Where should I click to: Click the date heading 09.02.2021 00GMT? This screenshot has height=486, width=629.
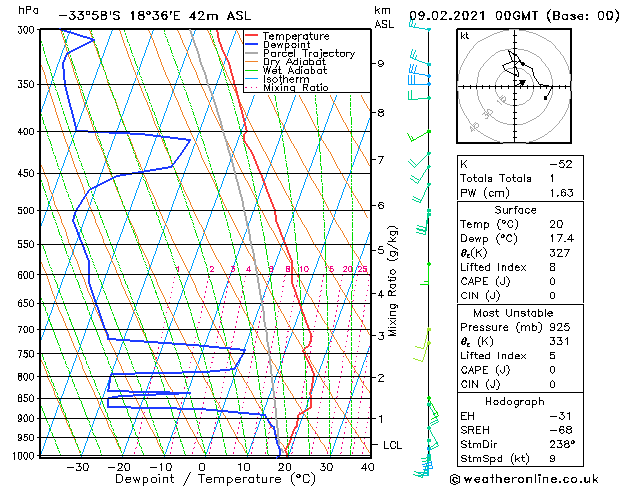click(x=473, y=16)
